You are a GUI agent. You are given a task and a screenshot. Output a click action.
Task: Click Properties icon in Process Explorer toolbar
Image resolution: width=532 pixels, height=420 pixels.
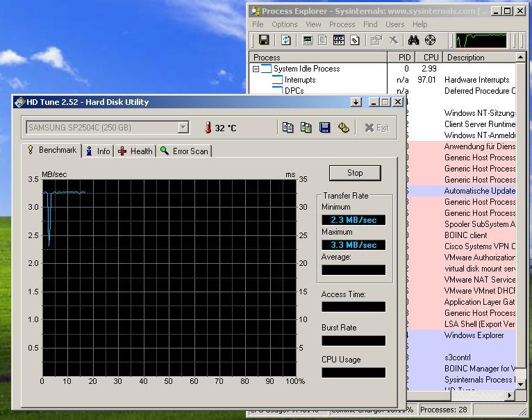376,40
